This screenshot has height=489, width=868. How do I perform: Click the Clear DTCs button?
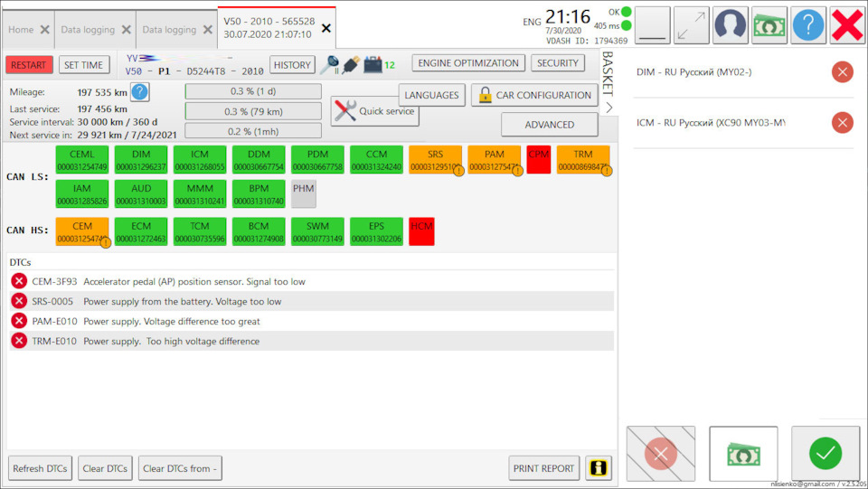pos(105,468)
